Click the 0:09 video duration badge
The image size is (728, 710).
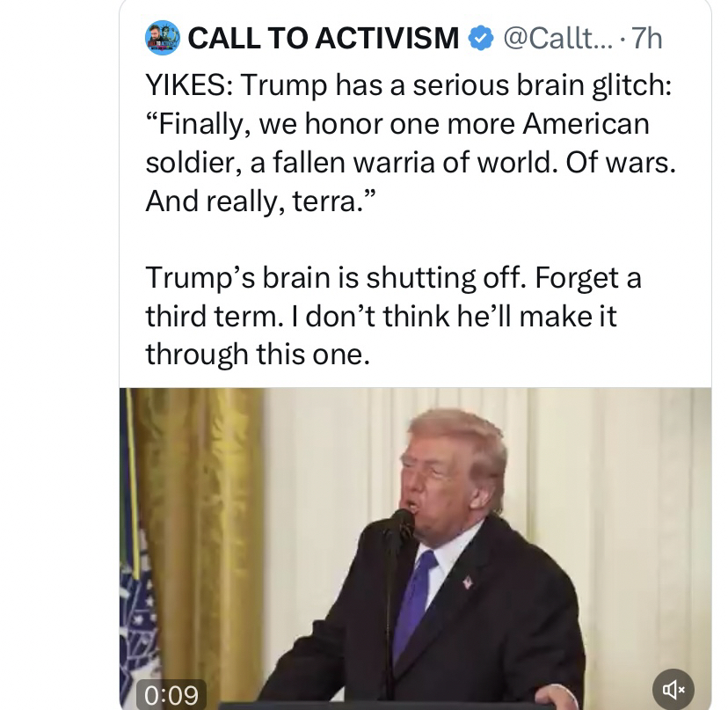pyautogui.click(x=171, y=695)
